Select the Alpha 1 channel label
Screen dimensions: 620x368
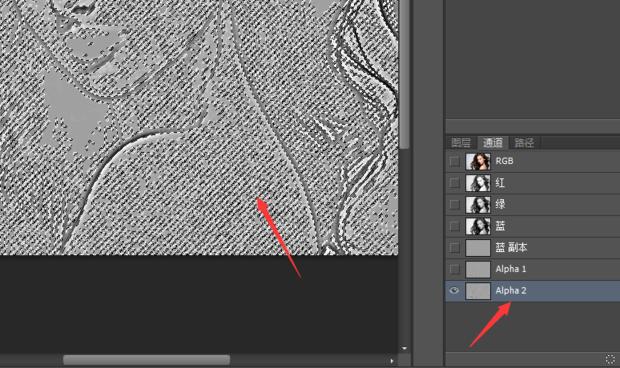tap(511, 269)
